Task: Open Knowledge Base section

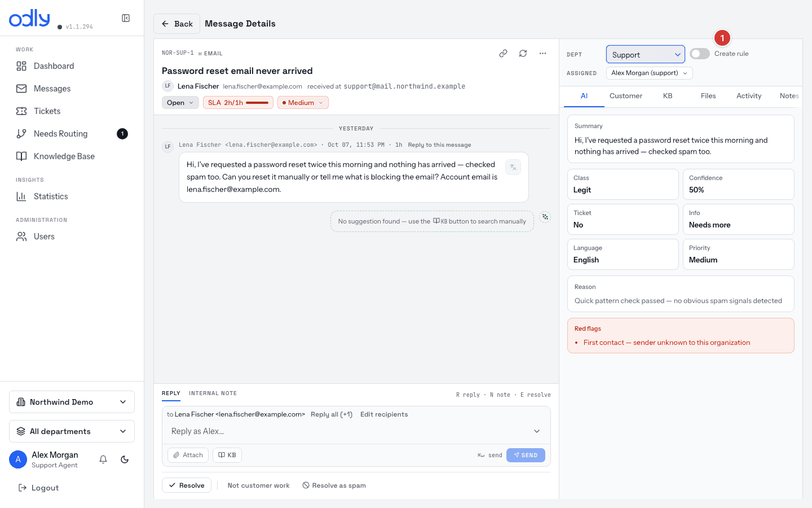Action: 72,156
